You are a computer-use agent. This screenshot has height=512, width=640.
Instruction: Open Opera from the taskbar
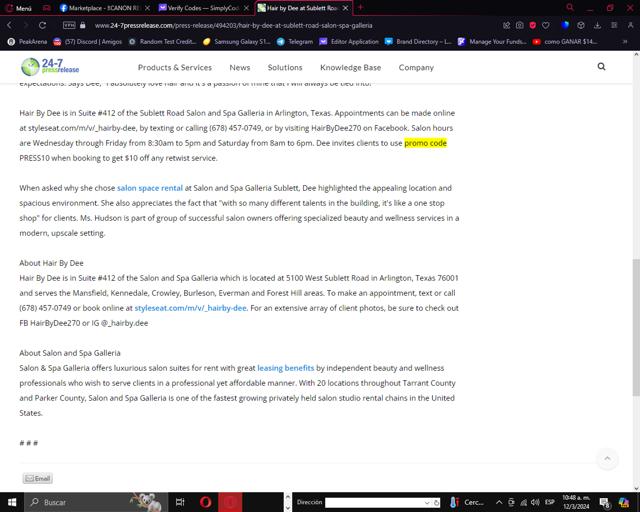tap(206, 502)
